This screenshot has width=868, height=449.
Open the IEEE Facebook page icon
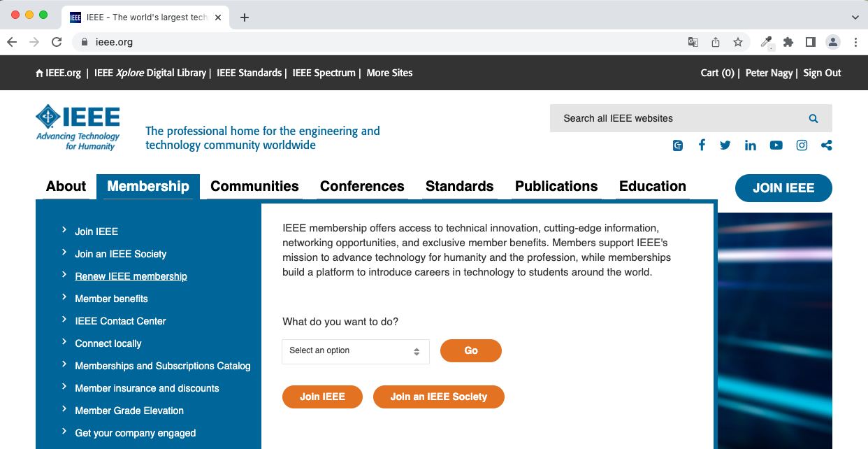click(x=702, y=145)
